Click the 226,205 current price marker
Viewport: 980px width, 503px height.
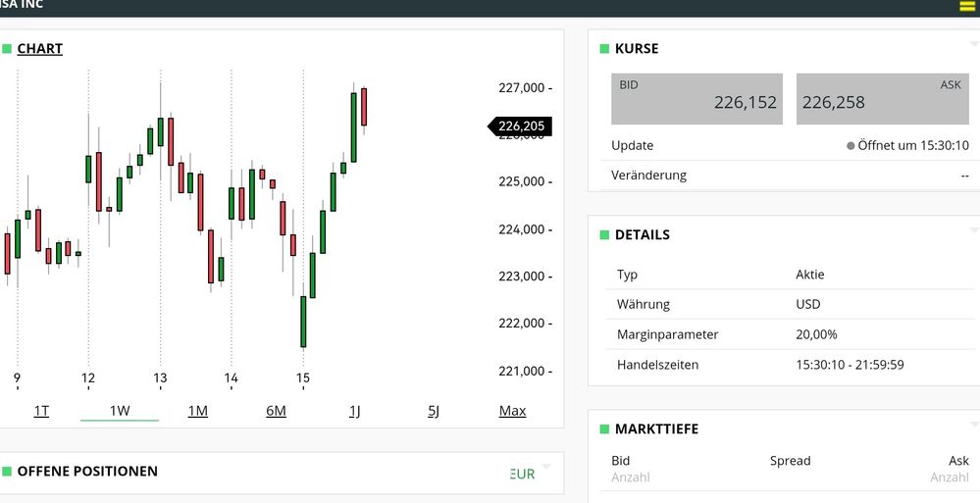[520, 126]
